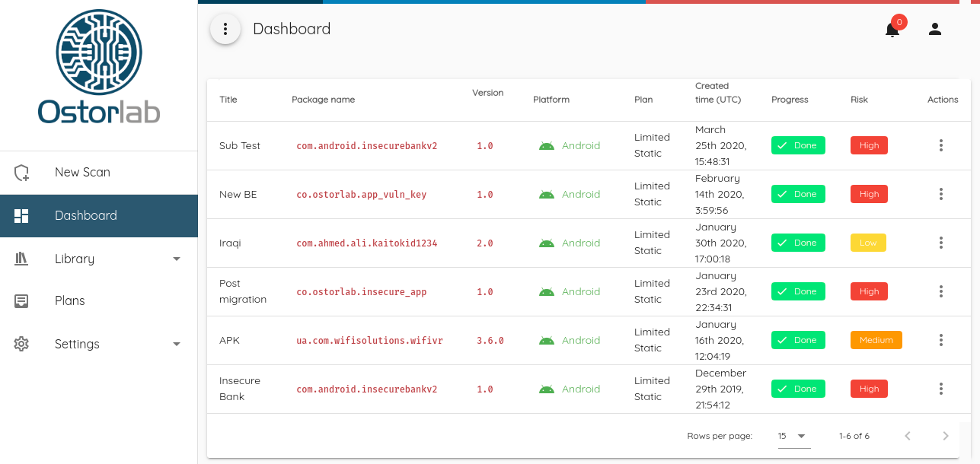
Task: Click the Insecure Bank scan title
Action: [240, 389]
